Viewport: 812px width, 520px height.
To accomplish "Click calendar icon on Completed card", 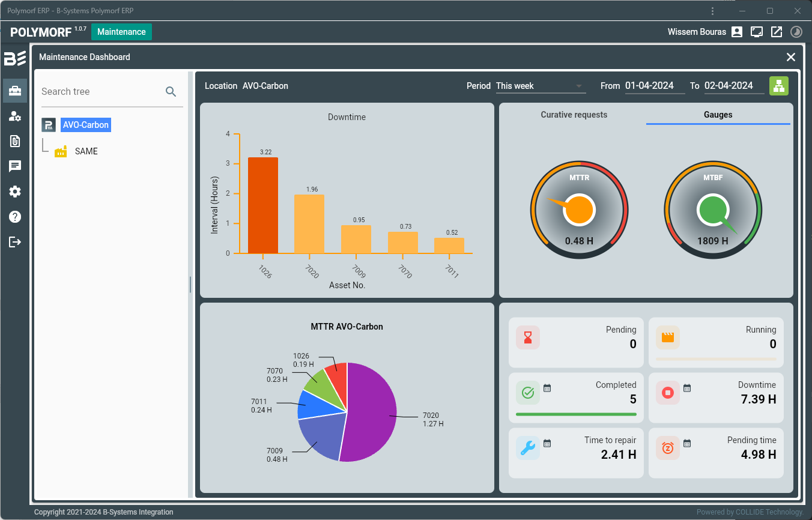I will (x=547, y=388).
